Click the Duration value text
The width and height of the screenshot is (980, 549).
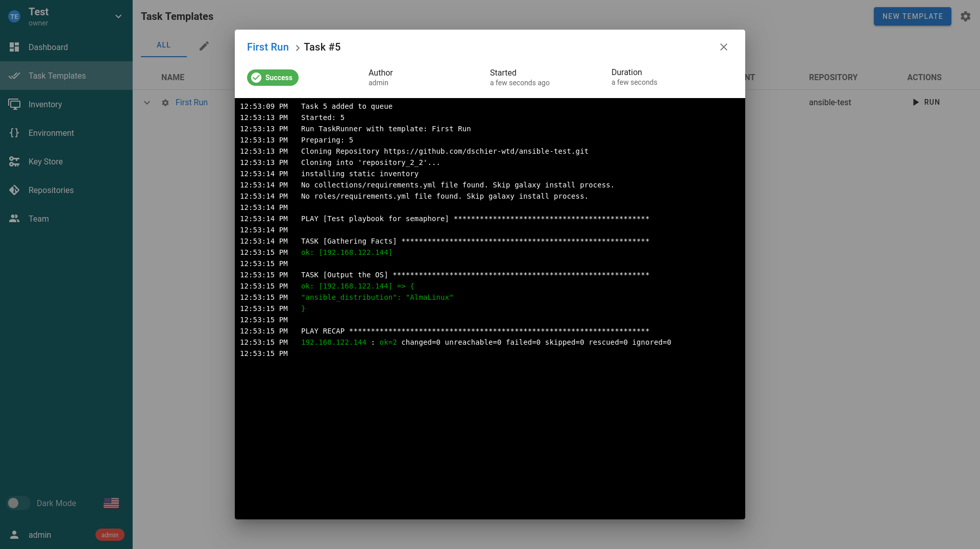tap(634, 82)
